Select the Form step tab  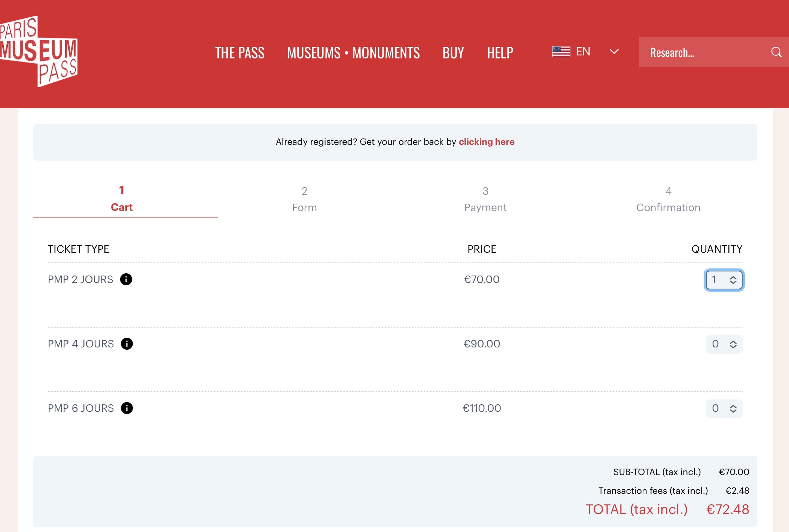[x=304, y=199]
